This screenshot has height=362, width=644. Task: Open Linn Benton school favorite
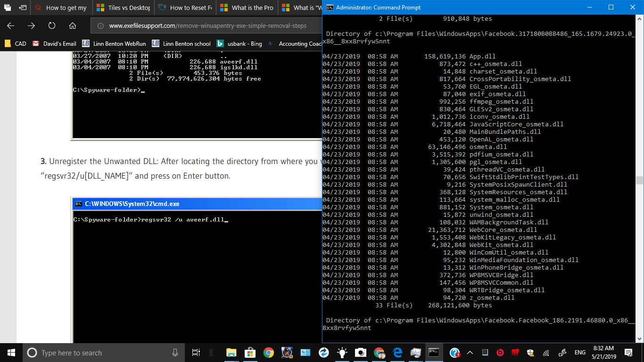click(x=181, y=43)
